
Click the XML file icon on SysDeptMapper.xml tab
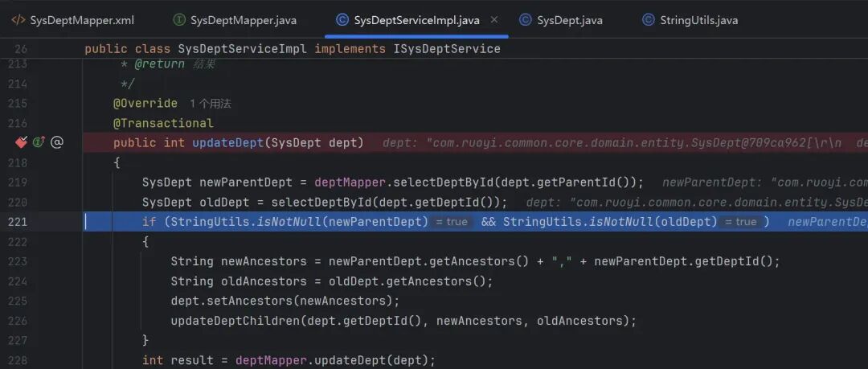click(x=18, y=21)
